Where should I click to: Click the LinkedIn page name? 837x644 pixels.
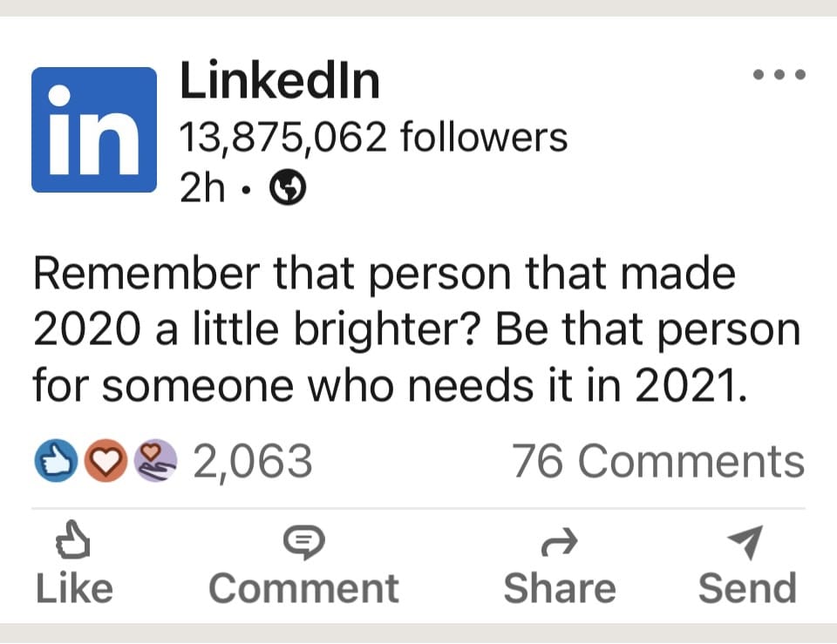tap(281, 80)
